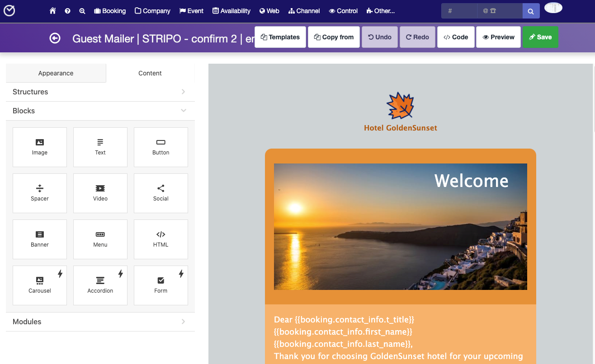Select the Spacer block

40,193
